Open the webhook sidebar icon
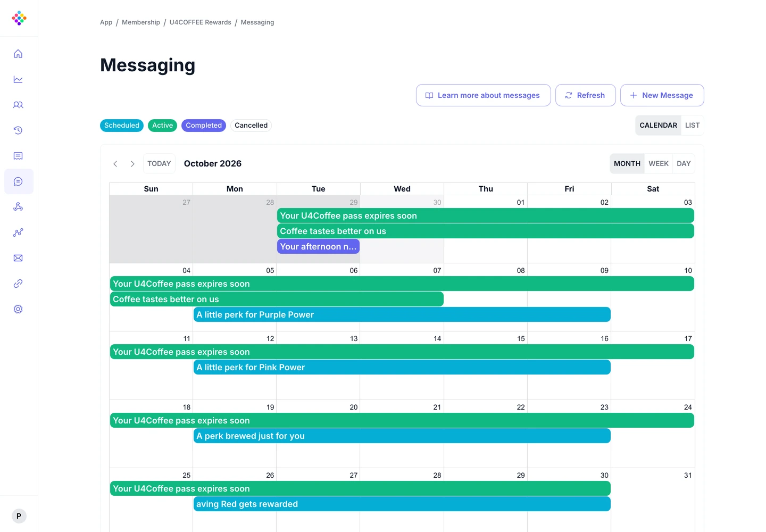 18,207
